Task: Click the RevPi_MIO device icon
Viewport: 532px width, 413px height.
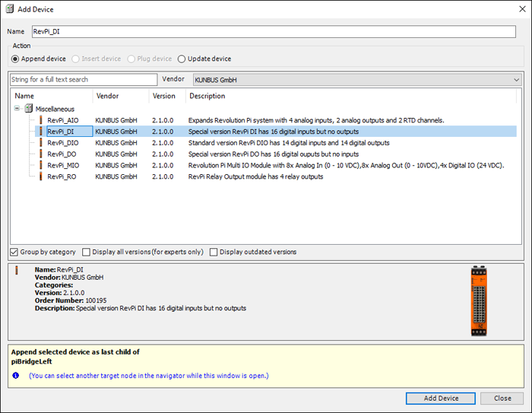Action: pyautogui.click(x=41, y=165)
